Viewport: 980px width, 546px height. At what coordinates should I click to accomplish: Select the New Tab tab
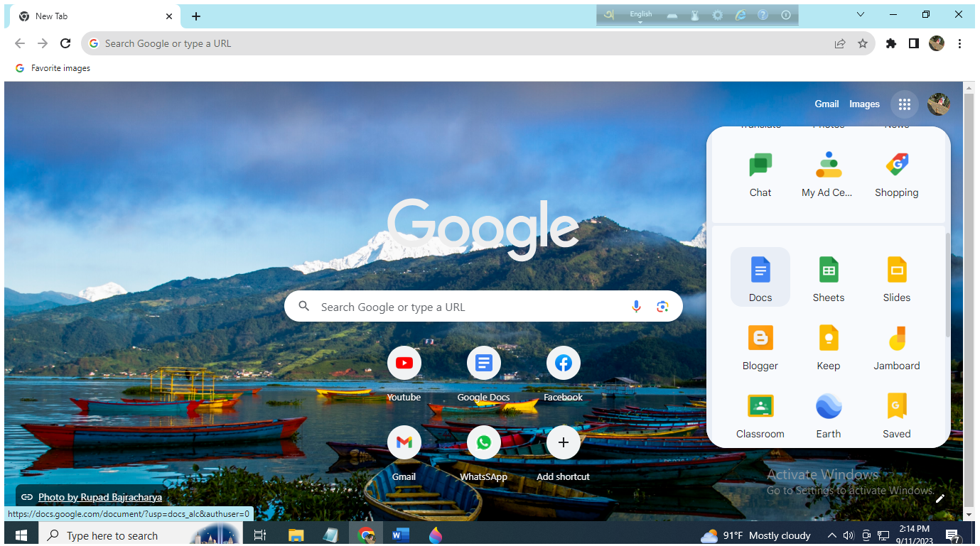[x=97, y=16]
